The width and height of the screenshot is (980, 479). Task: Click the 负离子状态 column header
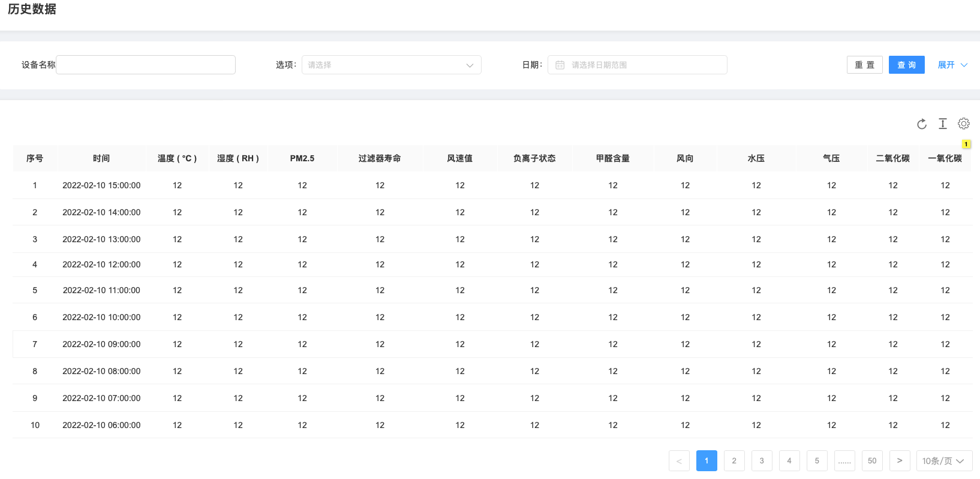[534, 158]
